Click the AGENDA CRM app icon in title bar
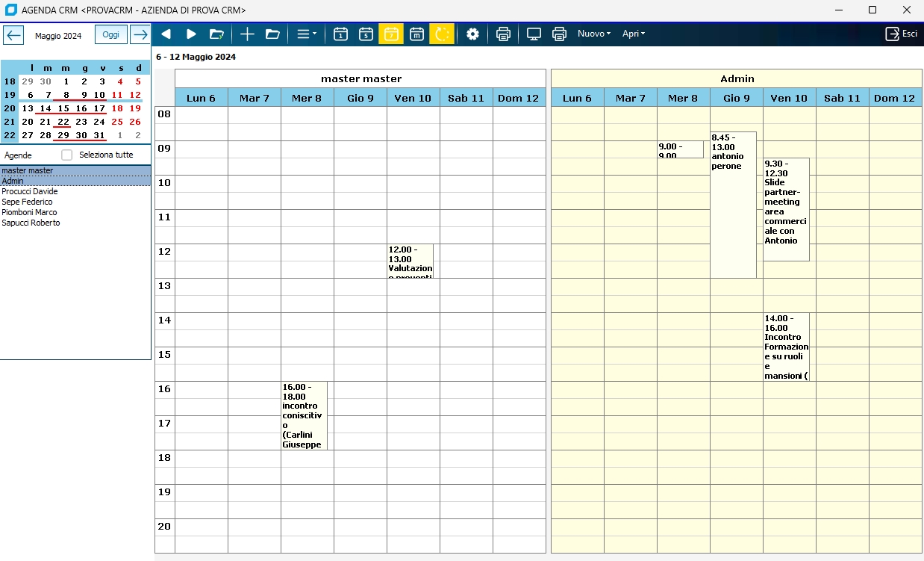 tap(10, 10)
